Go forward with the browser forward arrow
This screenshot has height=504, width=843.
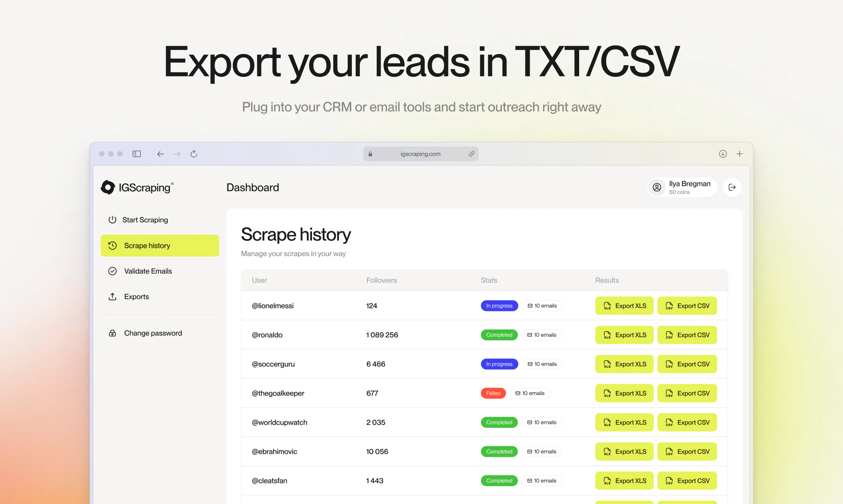[177, 154]
